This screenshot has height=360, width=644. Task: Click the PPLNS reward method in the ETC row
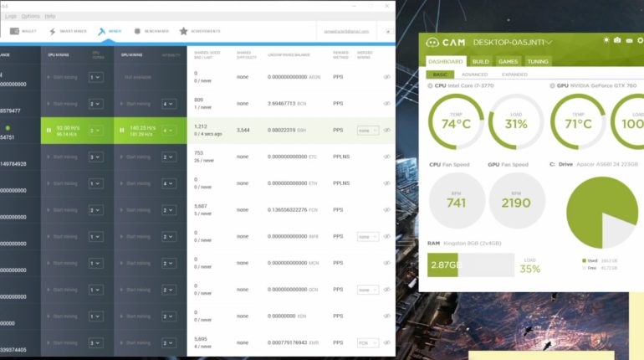[x=341, y=157]
